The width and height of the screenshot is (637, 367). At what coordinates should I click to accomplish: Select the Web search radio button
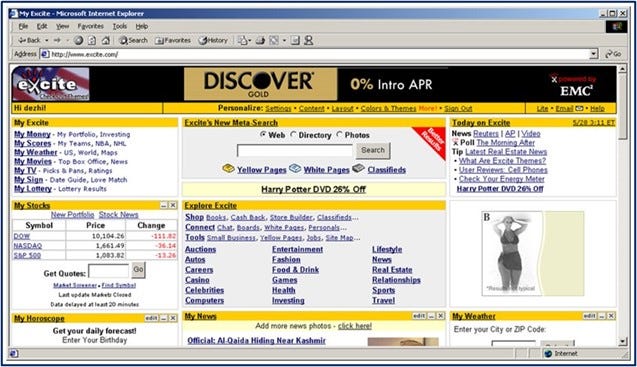(x=263, y=135)
